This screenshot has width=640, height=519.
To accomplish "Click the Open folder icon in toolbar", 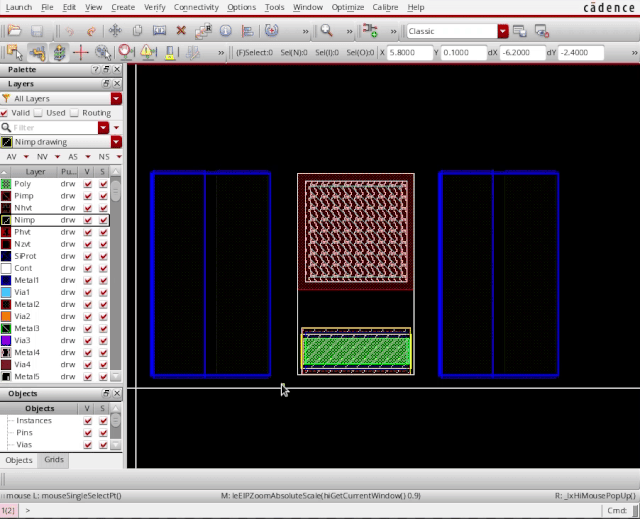I will (x=14, y=31).
